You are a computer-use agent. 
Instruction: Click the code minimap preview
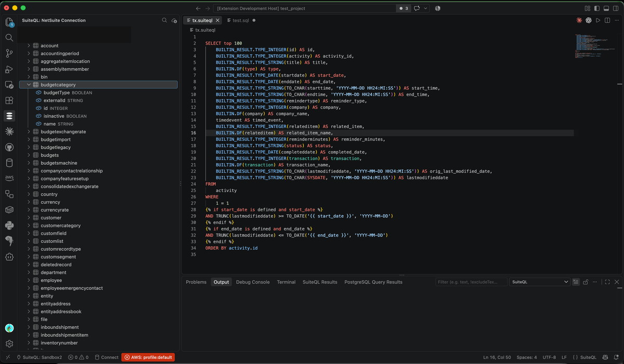click(595, 47)
